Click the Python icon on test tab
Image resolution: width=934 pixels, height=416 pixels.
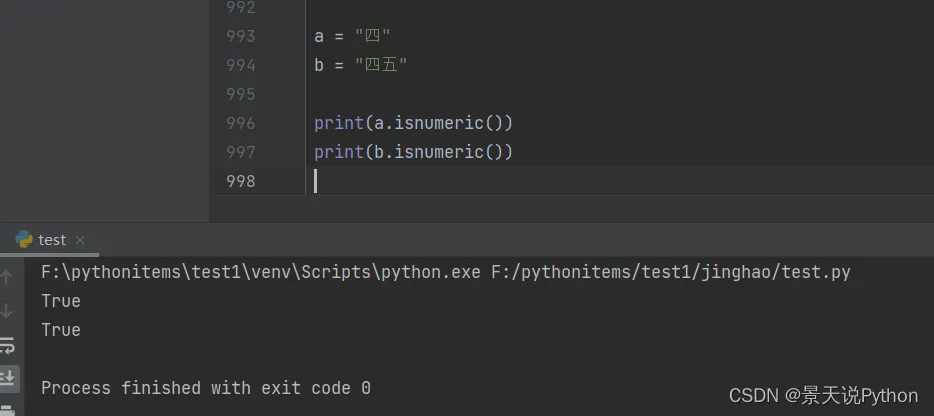click(x=24, y=240)
